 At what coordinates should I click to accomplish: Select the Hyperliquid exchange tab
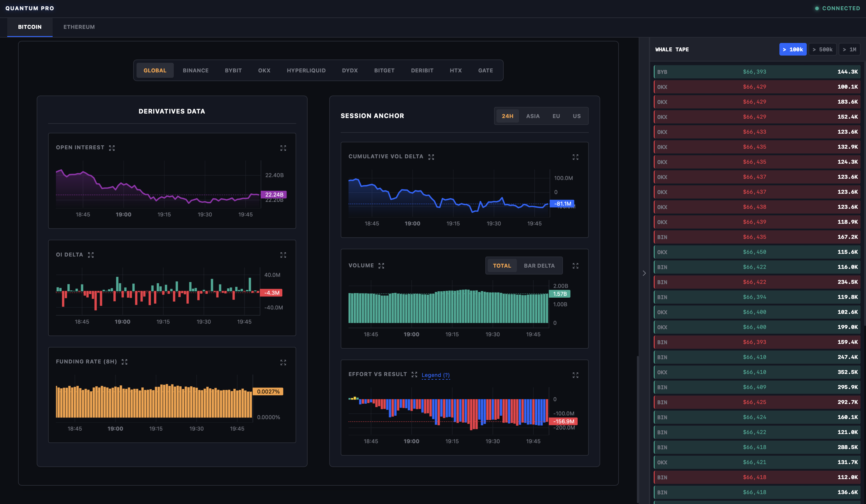(306, 70)
